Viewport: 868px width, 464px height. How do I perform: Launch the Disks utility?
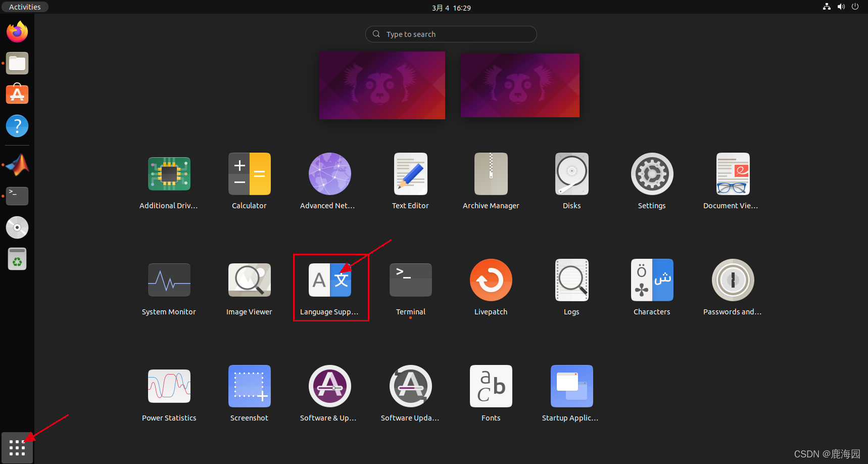click(571, 174)
